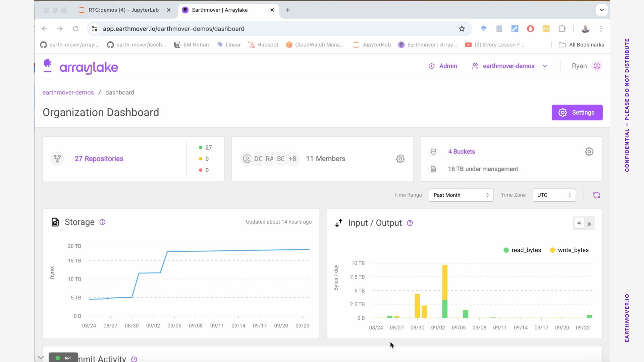Open Ryan's user profile avatar icon
This screenshot has height=362, width=644.
pyautogui.click(x=597, y=66)
